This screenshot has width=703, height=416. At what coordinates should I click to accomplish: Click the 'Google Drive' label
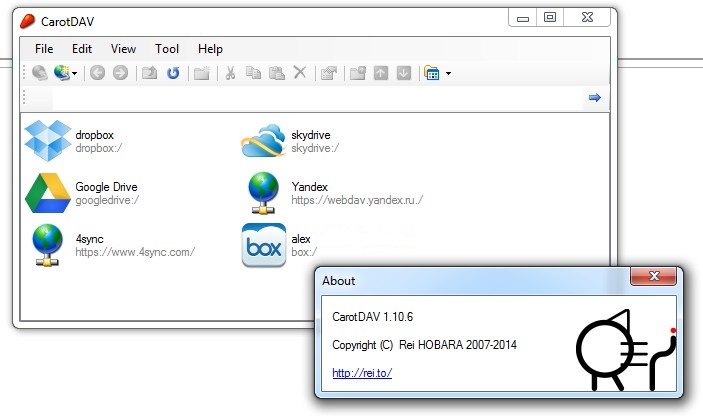(x=106, y=186)
